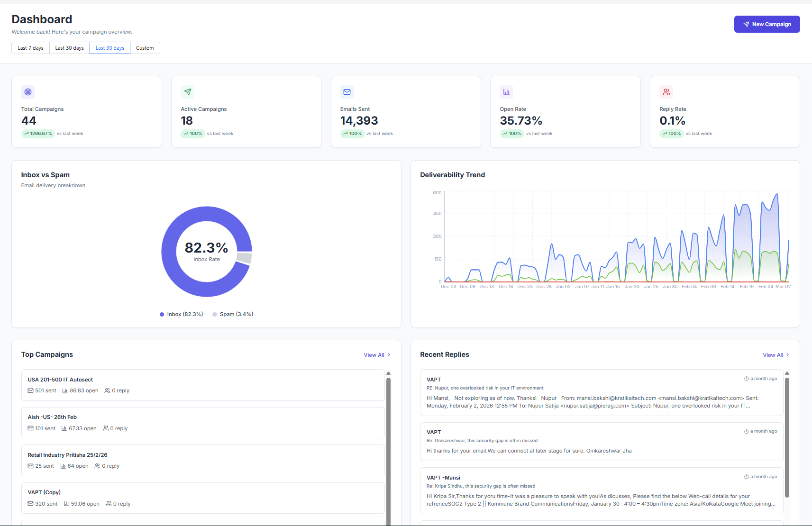Click the paper plane icon on Active Campaigns card
812x526 pixels.
pyautogui.click(x=187, y=92)
